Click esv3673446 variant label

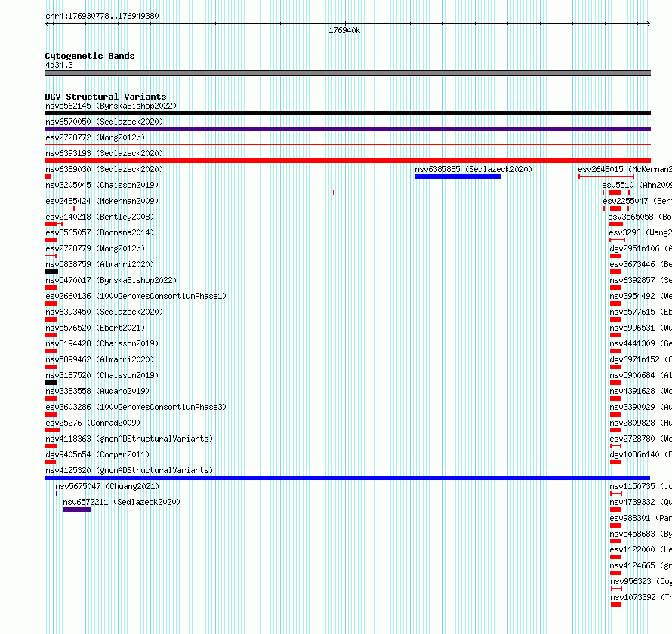(x=641, y=264)
